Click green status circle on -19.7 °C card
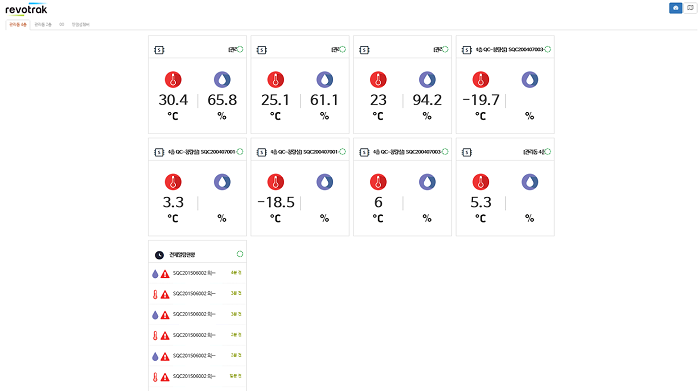This screenshot has width=700, height=391. tap(548, 50)
